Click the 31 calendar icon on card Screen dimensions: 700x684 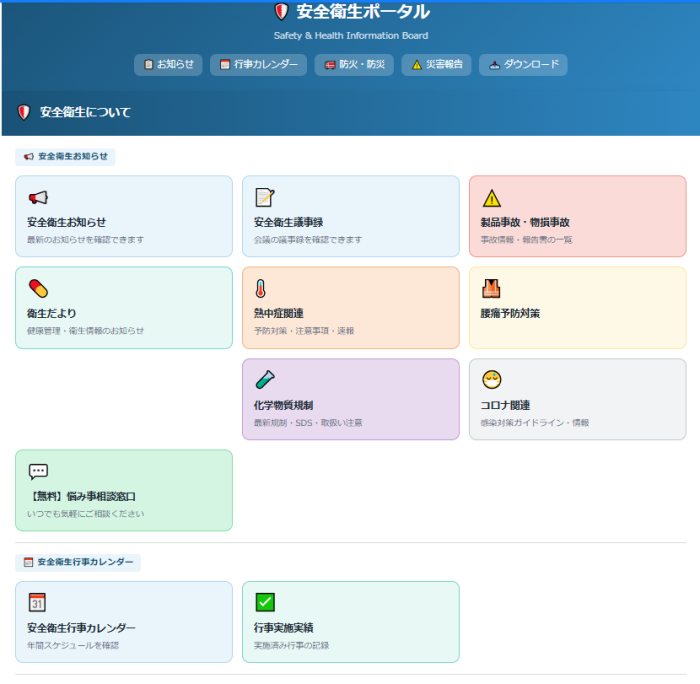(37, 602)
